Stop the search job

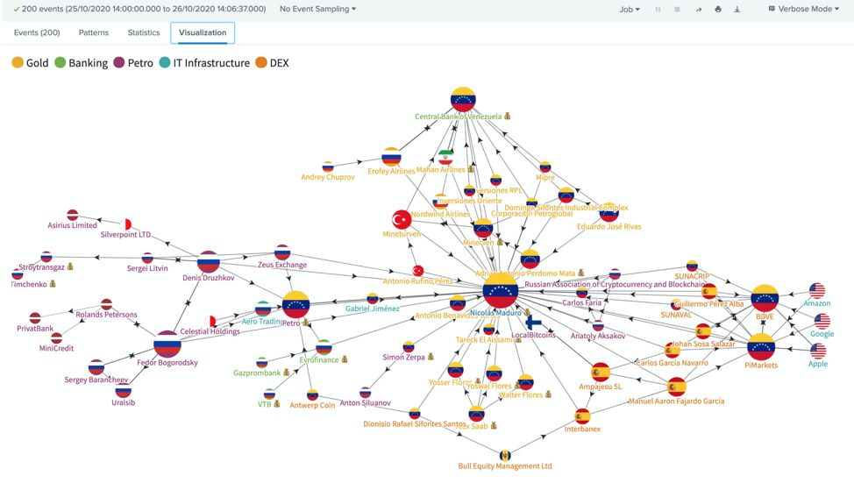677,10
